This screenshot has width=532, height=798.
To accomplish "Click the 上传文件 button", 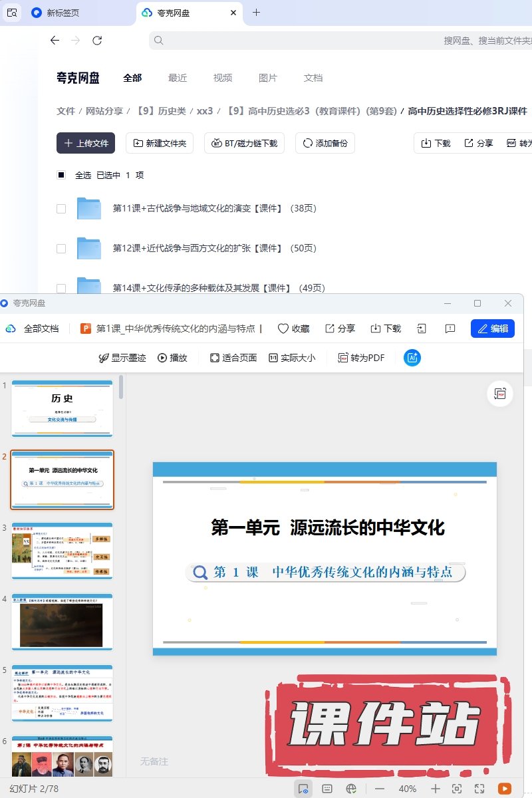I will pos(86,143).
